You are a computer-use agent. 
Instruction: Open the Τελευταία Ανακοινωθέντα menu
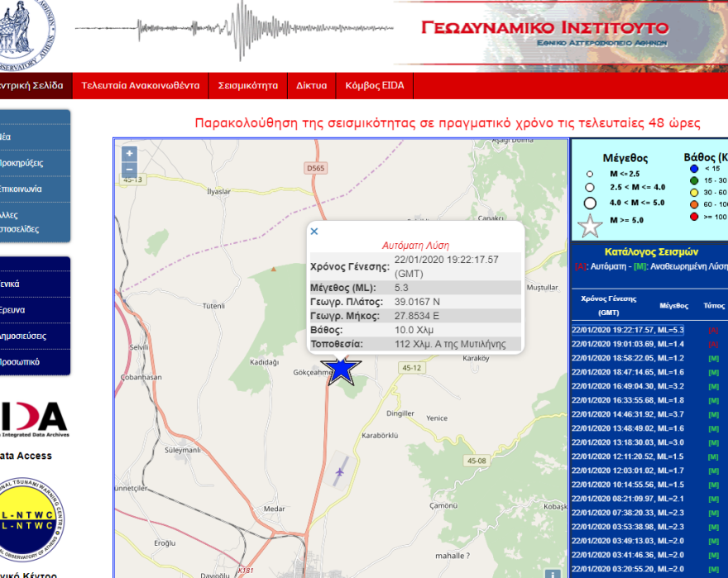[140, 85]
